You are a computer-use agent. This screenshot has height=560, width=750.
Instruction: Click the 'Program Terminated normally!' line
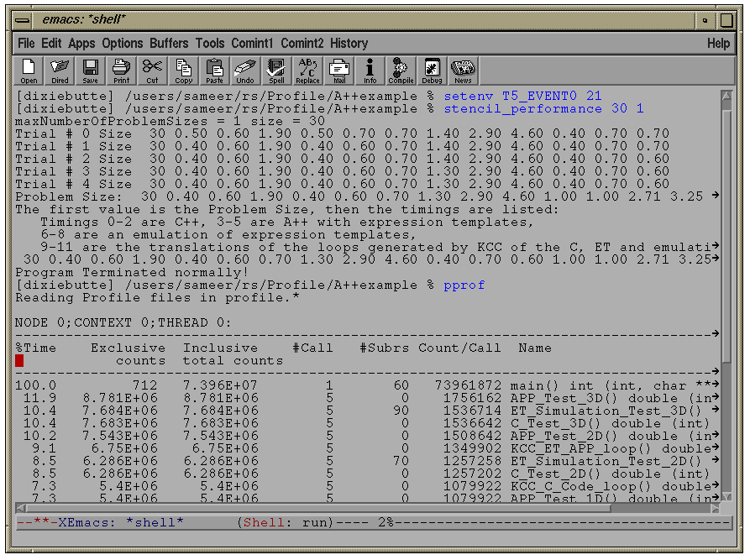(132, 273)
